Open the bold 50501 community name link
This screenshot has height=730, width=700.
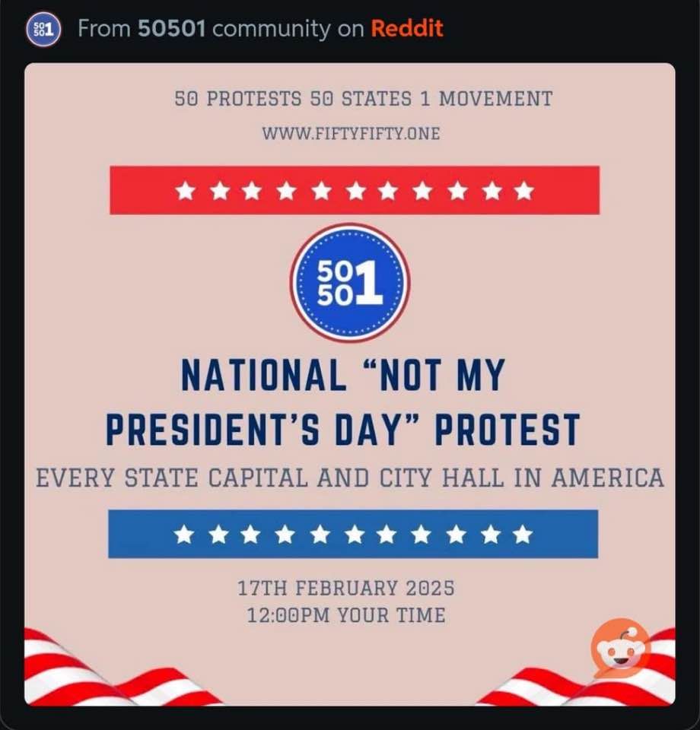173,30
